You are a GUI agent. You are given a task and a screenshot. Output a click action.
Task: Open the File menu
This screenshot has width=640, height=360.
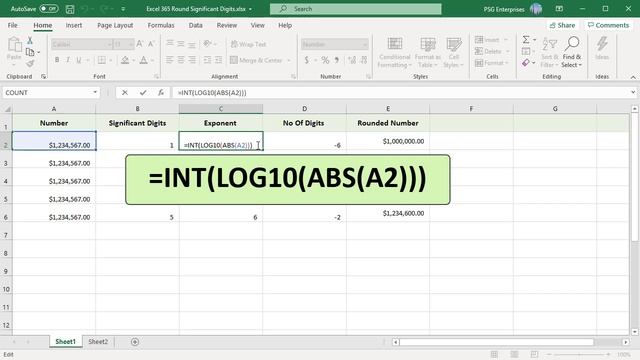point(13,25)
